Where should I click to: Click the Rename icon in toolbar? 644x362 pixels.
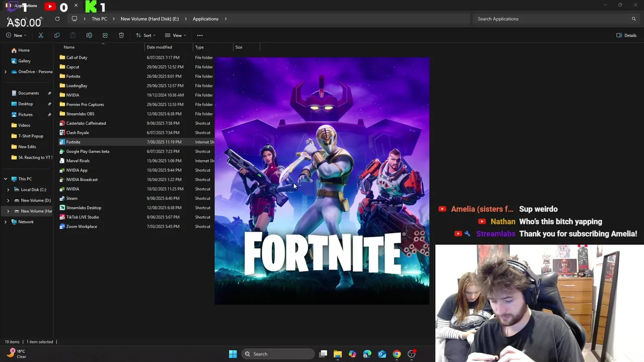[x=89, y=35]
